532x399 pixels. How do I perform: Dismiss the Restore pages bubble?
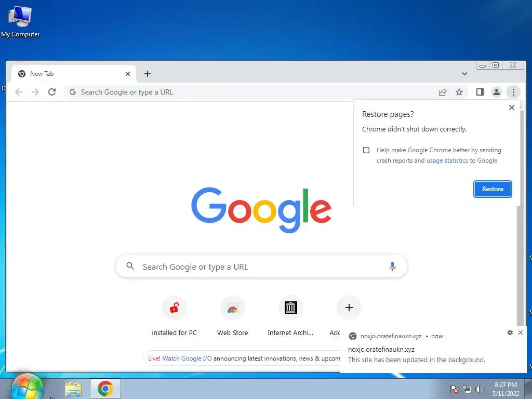[512, 108]
